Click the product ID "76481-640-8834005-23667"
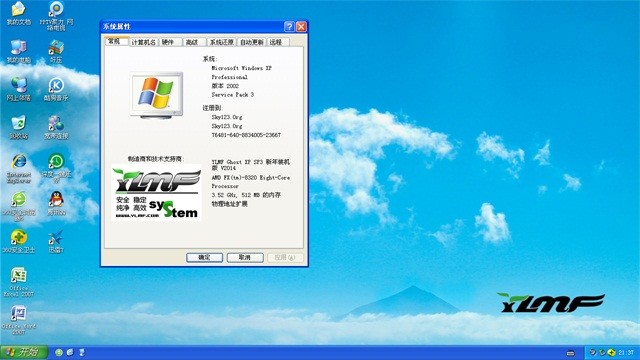The height and width of the screenshot is (360, 640). [246, 135]
